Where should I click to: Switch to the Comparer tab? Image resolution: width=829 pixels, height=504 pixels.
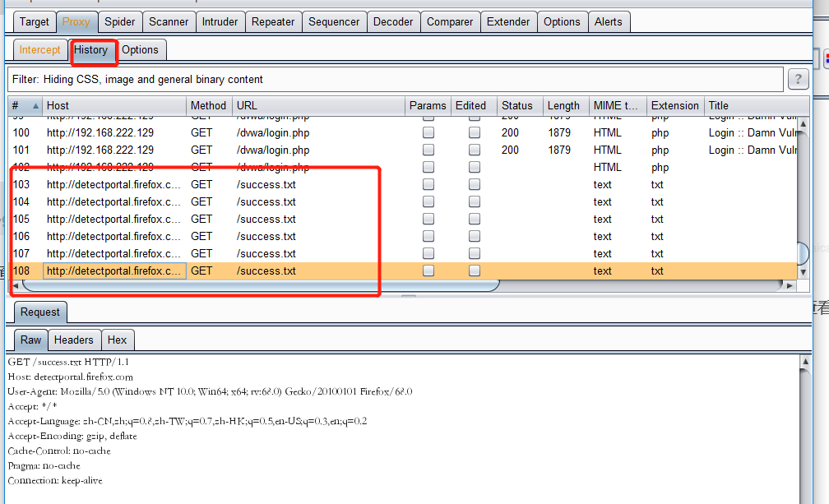tap(449, 22)
